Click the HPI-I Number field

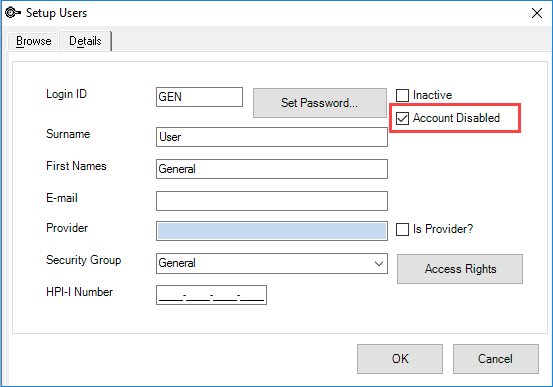click(211, 295)
